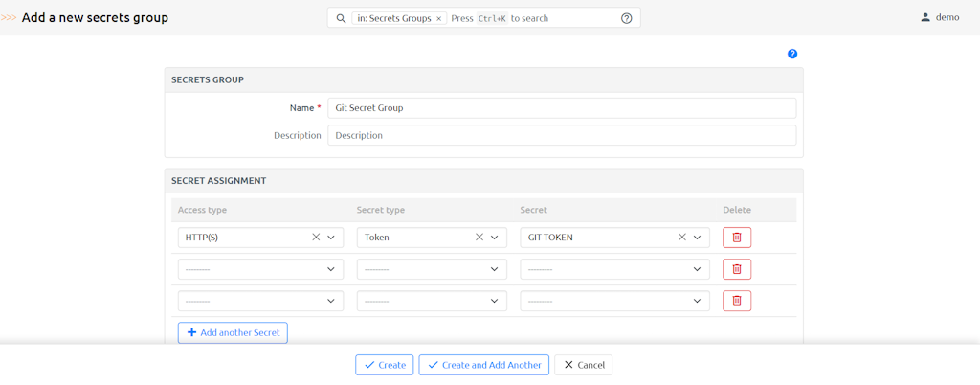Screen dimensions: 980x385
Task: Click the search magnifier icon
Action: pos(341,18)
